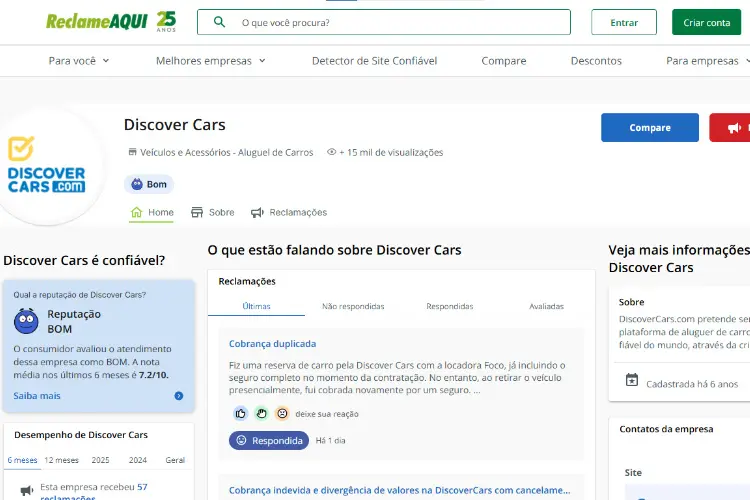This screenshot has width=750, height=500.
Task: Select the Últimas complaints tab
Action: (256, 306)
